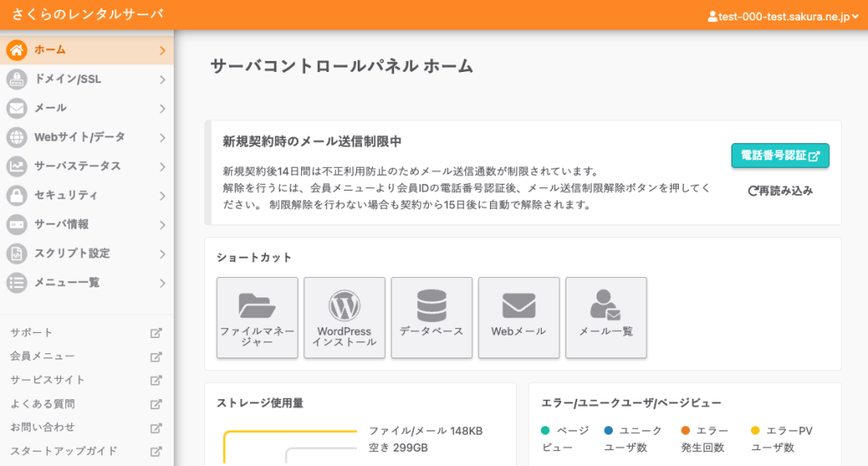Image resolution: width=868 pixels, height=466 pixels.
Task: Click the orange Home icon in sidebar
Action: click(17, 50)
